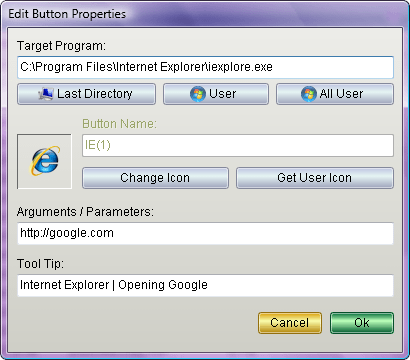Viewport: 410px width, 360px height.
Task: Click the User button
Action: [216, 94]
